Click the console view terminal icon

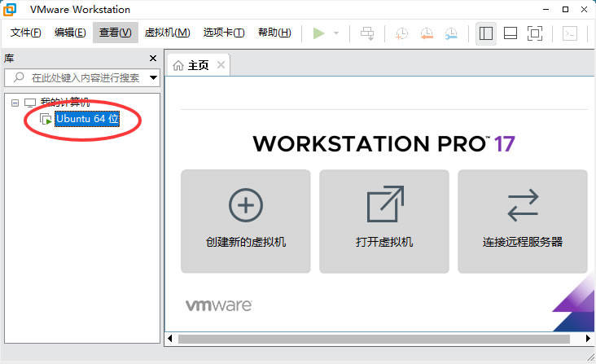tap(571, 33)
